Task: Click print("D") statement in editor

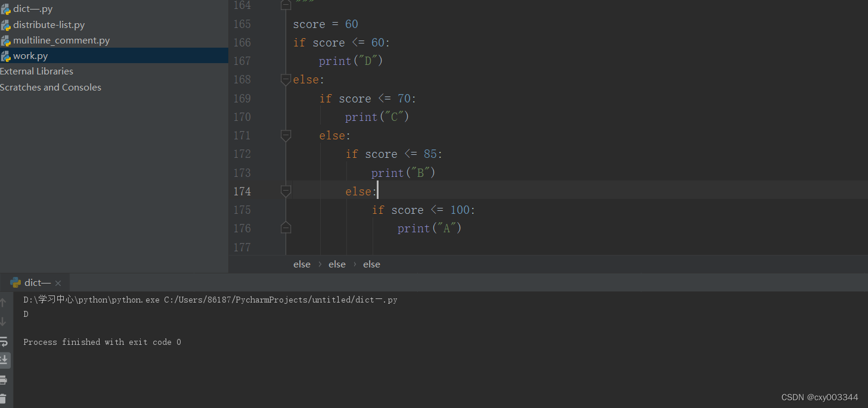Action: 351,61
